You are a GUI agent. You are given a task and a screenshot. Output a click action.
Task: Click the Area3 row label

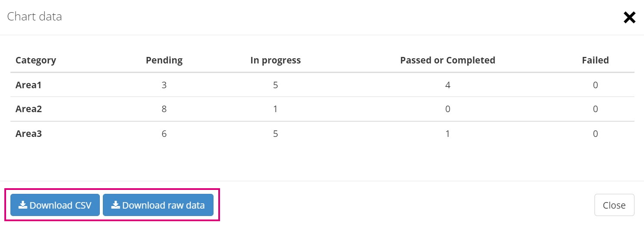tap(29, 134)
